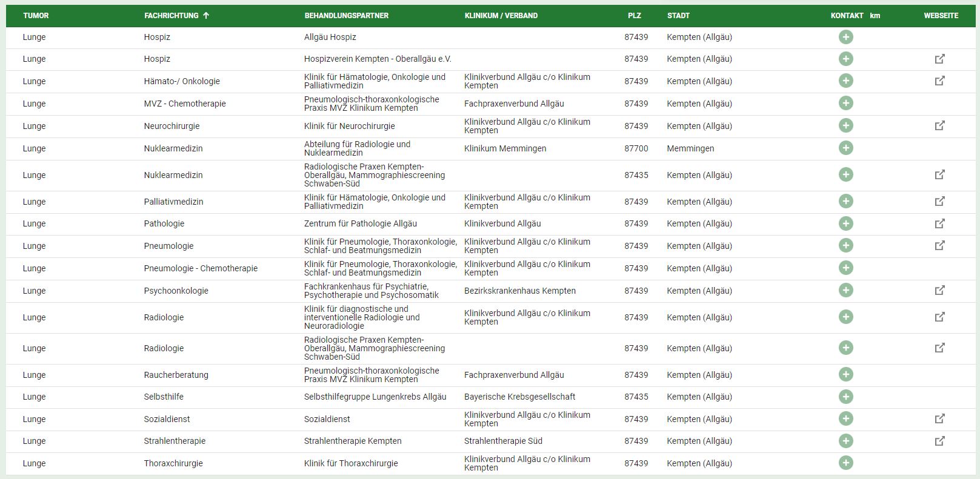Expand contact for the Hämato-/ Onkologie row
The height and width of the screenshot is (479, 980).
pos(845,81)
